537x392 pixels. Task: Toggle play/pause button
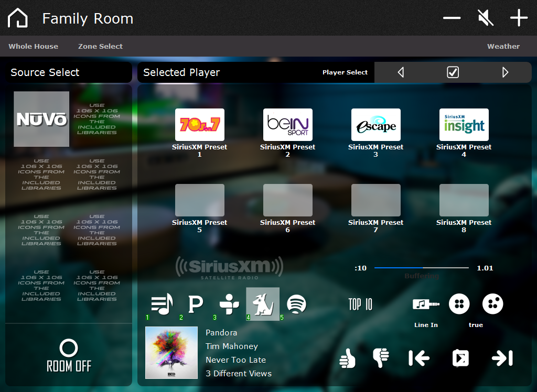coord(460,358)
